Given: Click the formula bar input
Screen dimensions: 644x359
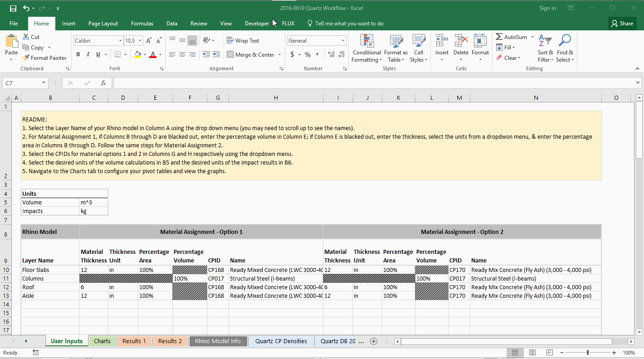Looking at the screenshot, I should tap(374, 83).
